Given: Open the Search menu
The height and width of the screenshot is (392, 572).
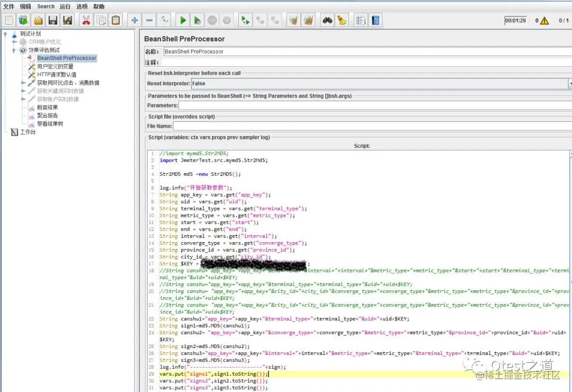Looking at the screenshot, I should (x=46, y=6).
